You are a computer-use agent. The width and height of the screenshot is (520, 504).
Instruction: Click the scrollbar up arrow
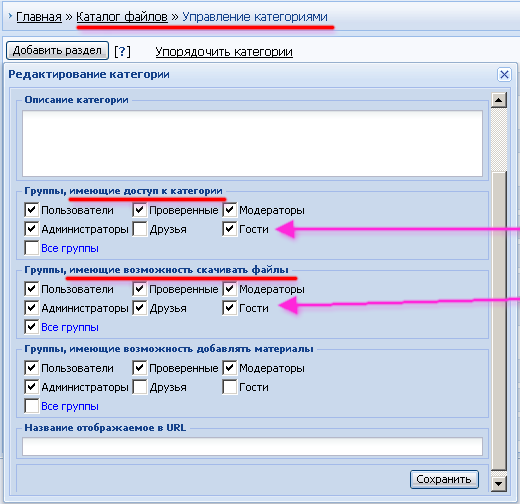[499, 100]
